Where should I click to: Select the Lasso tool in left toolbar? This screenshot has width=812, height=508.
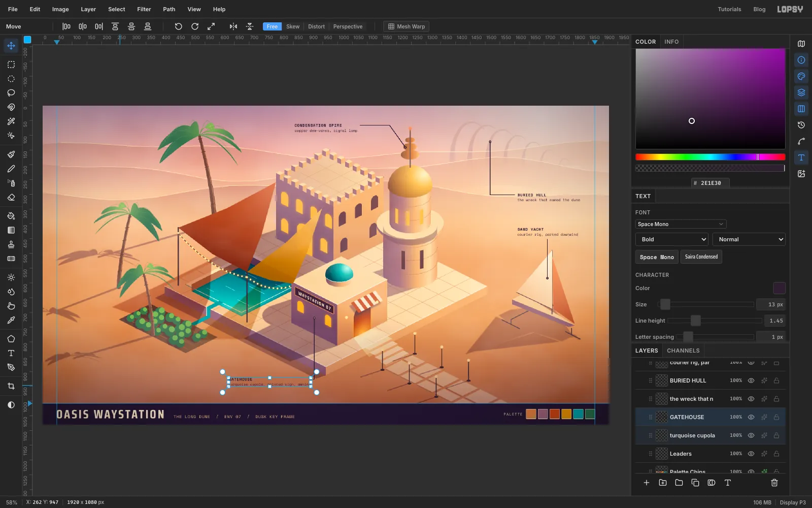11,93
